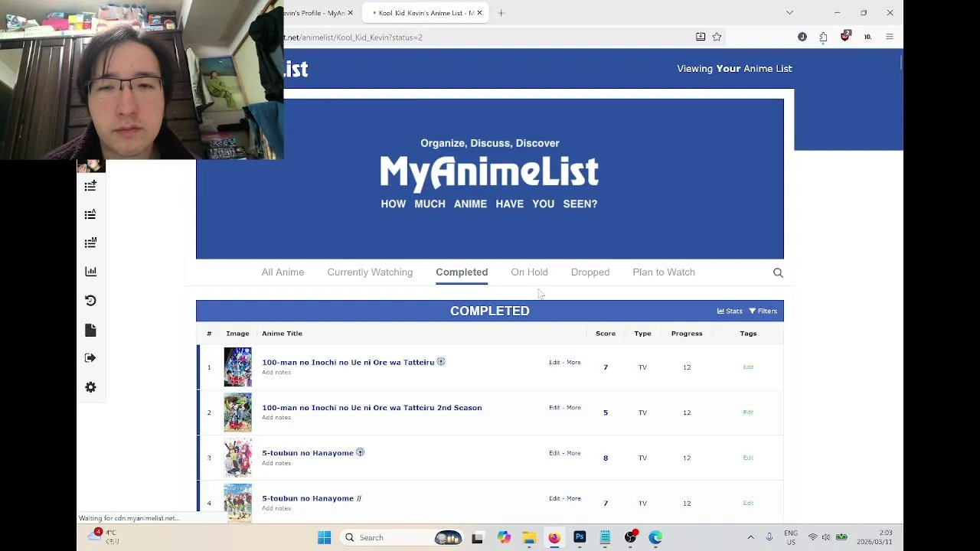Expand More for 5-toubun no Hanayome row 3
980x551 pixels.
click(573, 453)
